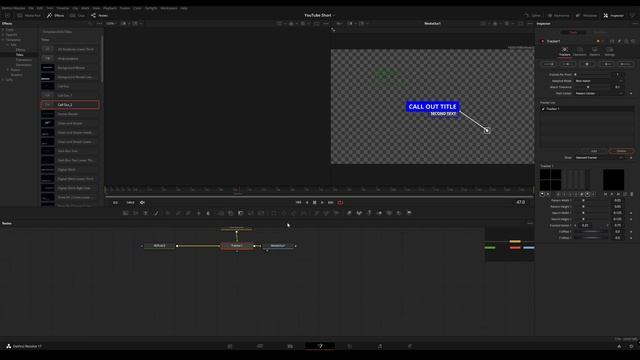
Task: Switch to the Color page
Action: (350, 346)
